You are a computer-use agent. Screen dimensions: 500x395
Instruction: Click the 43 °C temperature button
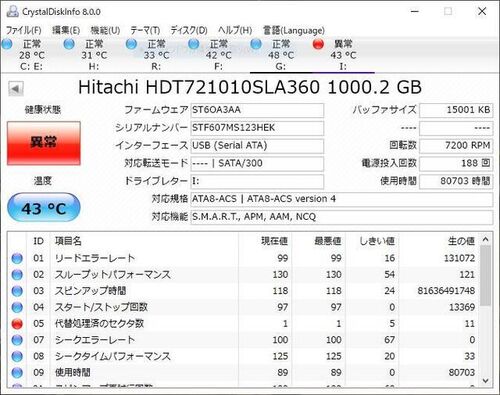coord(44,208)
